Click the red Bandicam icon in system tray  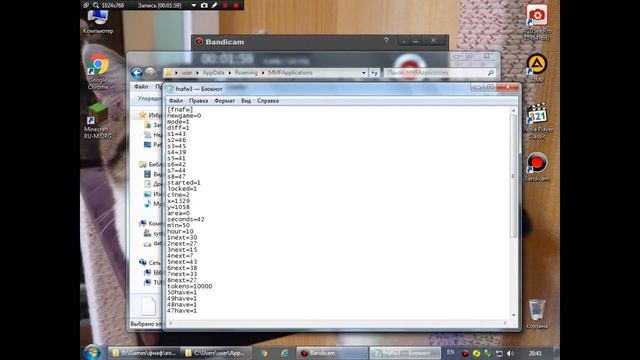coord(465,353)
